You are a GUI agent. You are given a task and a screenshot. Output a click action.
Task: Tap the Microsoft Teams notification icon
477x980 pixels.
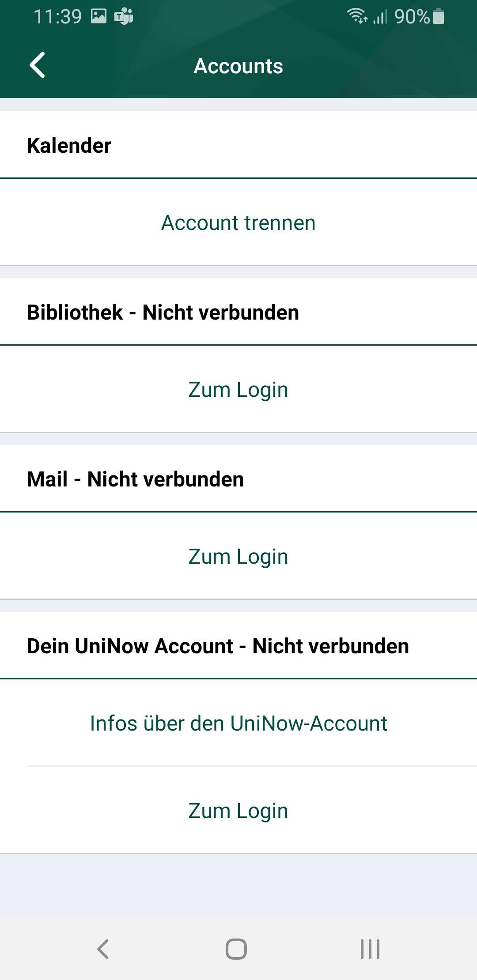[x=124, y=17]
